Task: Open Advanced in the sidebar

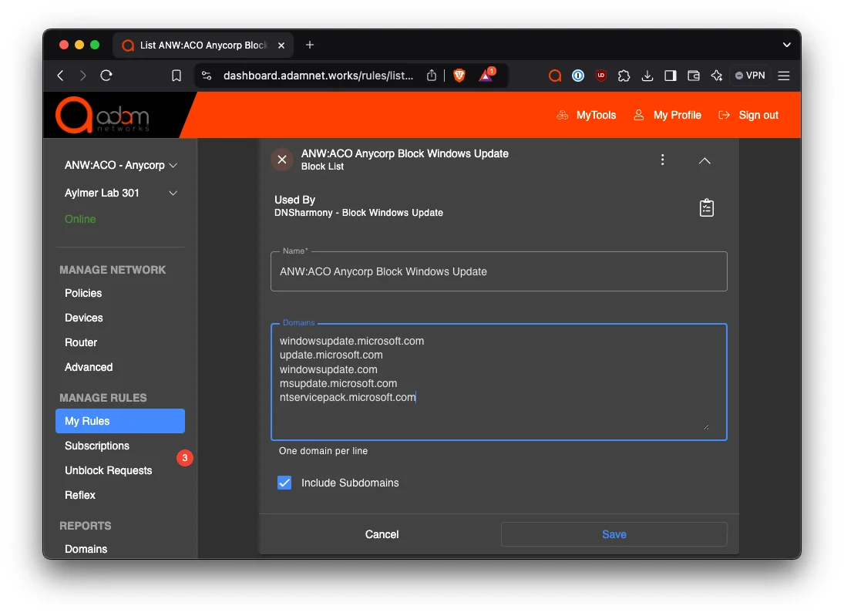Action: [89, 367]
